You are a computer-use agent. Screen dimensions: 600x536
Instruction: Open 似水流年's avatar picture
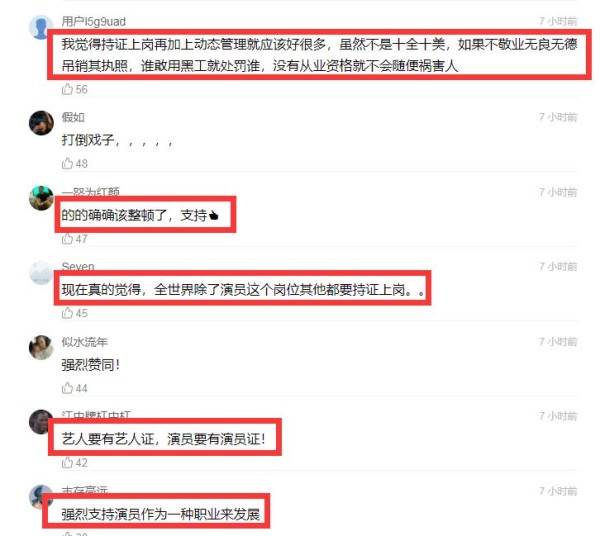[x=41, y=347]
